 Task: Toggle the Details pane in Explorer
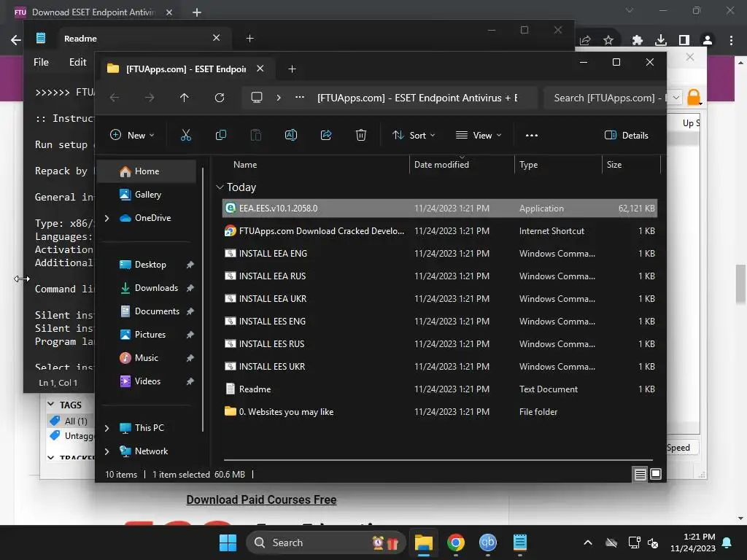627,135
